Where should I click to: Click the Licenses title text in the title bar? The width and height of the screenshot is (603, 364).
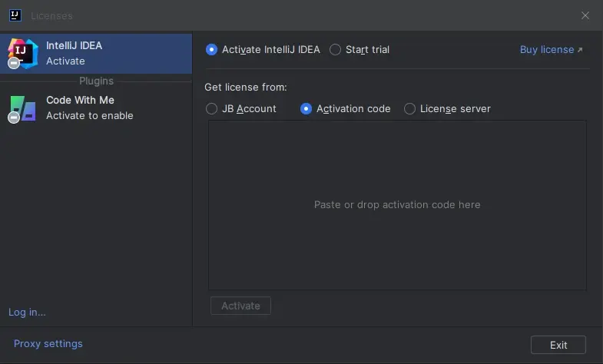tap(51, 15)
